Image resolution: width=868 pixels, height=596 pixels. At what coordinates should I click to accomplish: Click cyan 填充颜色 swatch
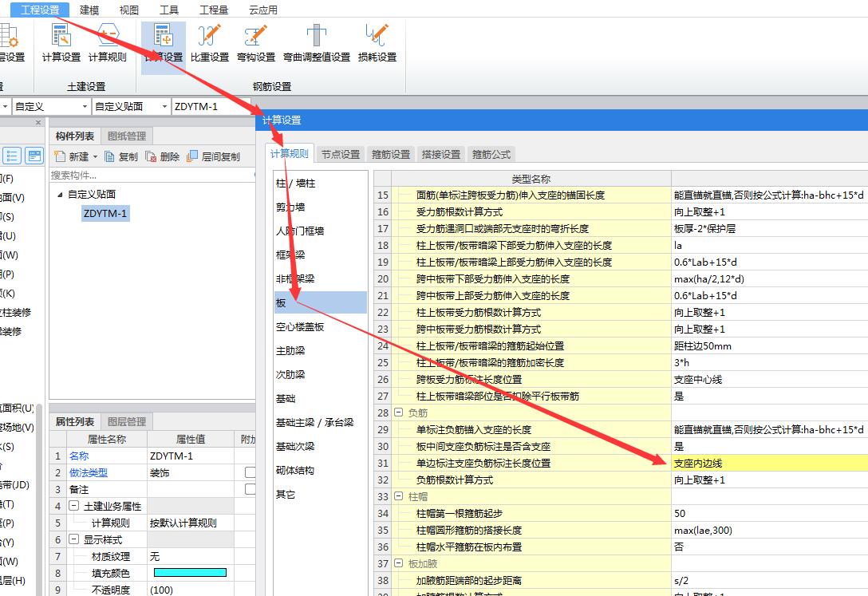point(190,573)
